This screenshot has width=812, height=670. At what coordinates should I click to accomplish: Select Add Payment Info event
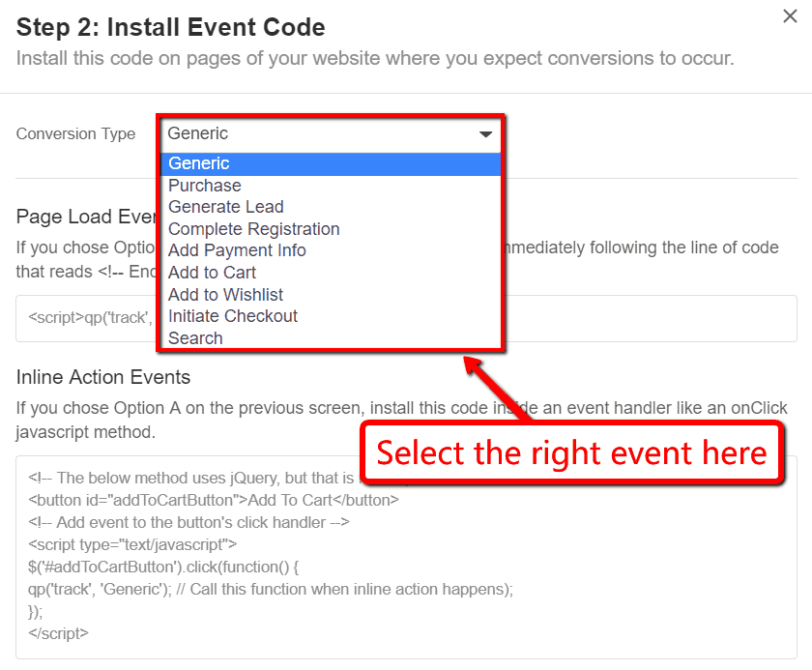[237, 250]
